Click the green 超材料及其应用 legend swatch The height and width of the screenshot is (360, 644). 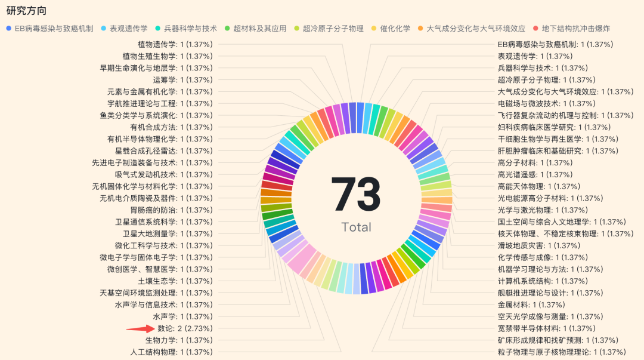pyautogui.click(x=227, y=29)
